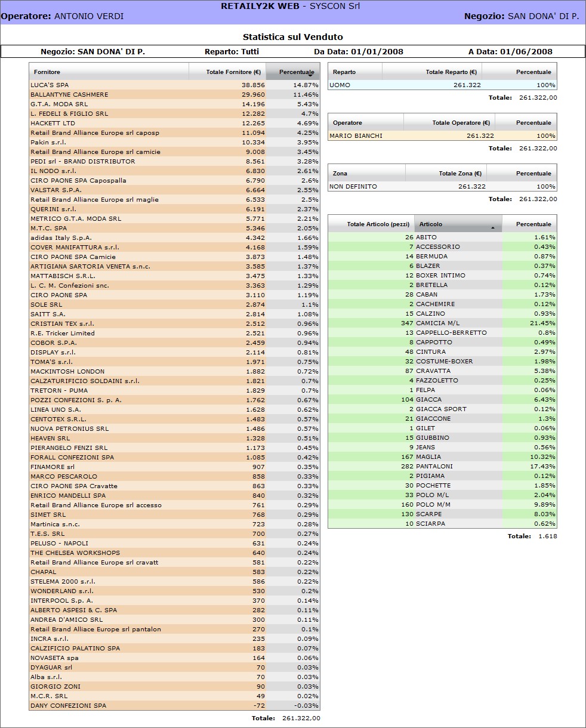Viewport: 586px width, 728px height.
Task: Click the 21.45% article percentage
Action: [542, 323]
